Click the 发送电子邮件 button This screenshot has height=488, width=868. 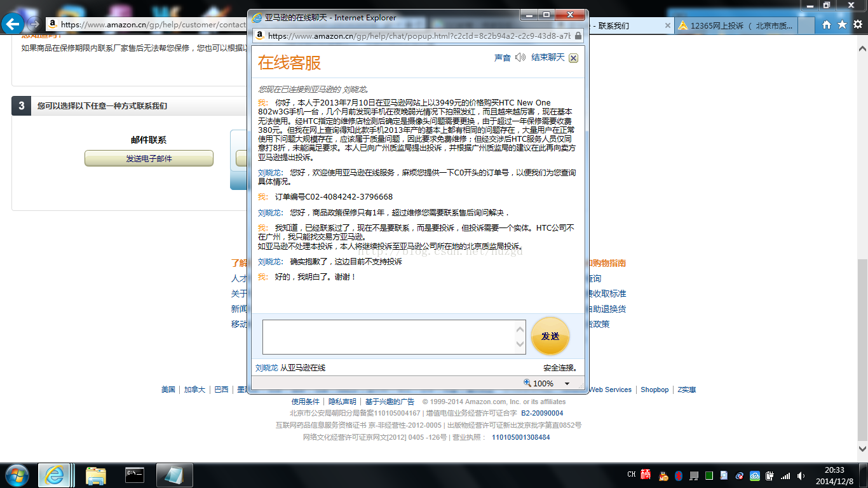pyautogui.click(x=149, y=159)
